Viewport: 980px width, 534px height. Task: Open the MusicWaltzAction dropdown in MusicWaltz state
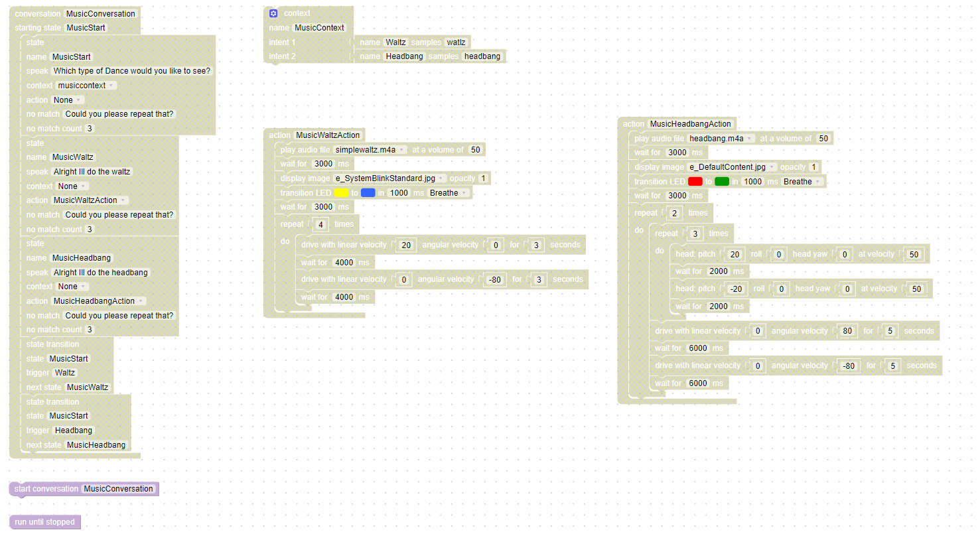(x=90, y=200)
